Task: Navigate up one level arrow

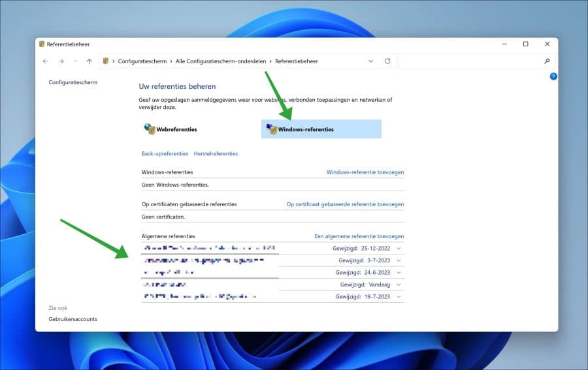Action: click(x=90, y=61)
